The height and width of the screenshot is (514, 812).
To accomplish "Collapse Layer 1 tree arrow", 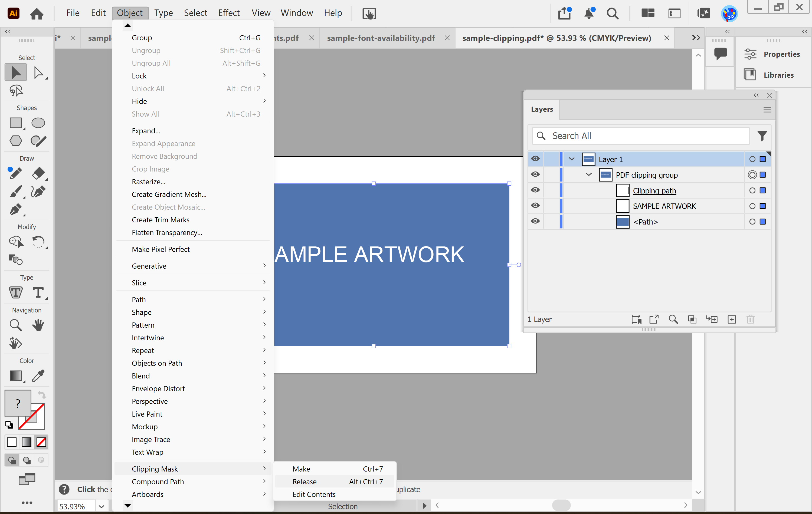I will (x=572, y=159).
